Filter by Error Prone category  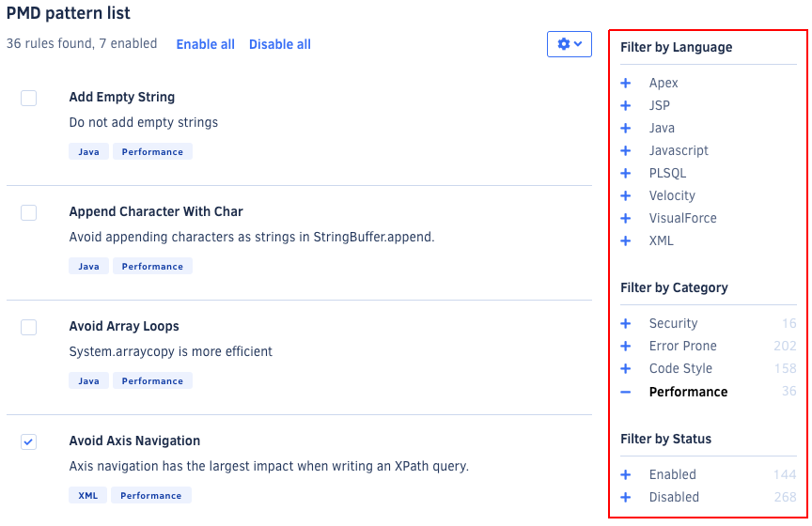click(x=682, y=347)
